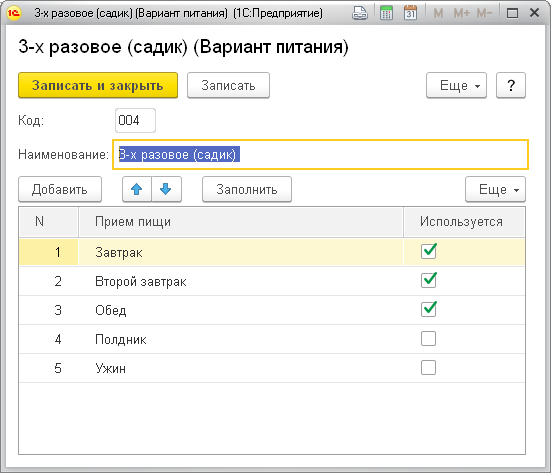Toggle the Обед используется checkbox
This screenshot has height=473, width=551.
(x=428, y=310)
